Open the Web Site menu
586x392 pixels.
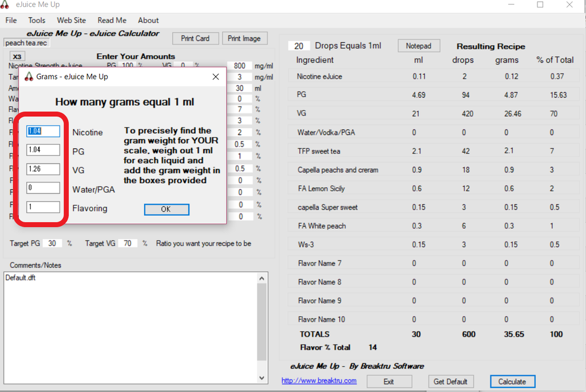pos(72,20)
